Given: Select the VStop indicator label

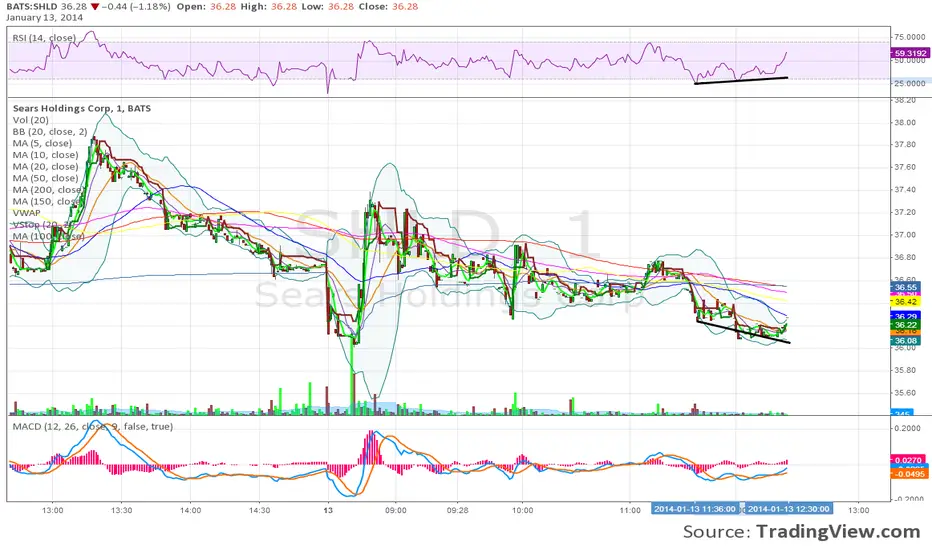Looking at the screenshot, I should 42,224.
